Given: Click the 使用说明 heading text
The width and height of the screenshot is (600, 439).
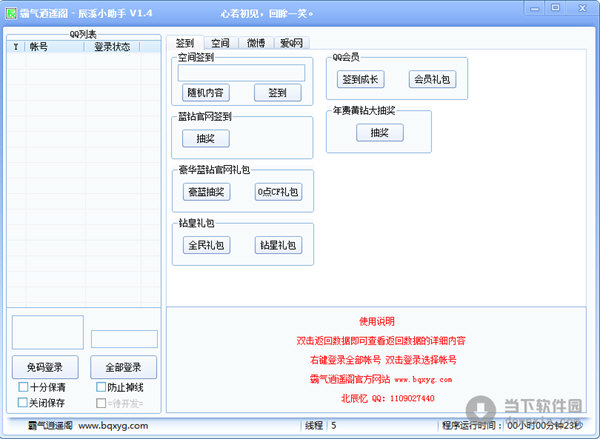Looking at the screenshot, I should tap(377, 321).
